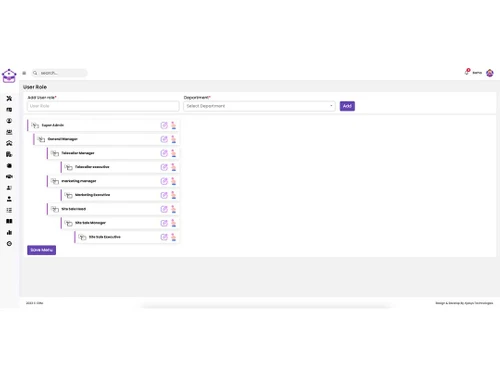Viewport: 500px width, 375px height.
Task: Open the checklist icon in sidebar
Action: point(9,210)
